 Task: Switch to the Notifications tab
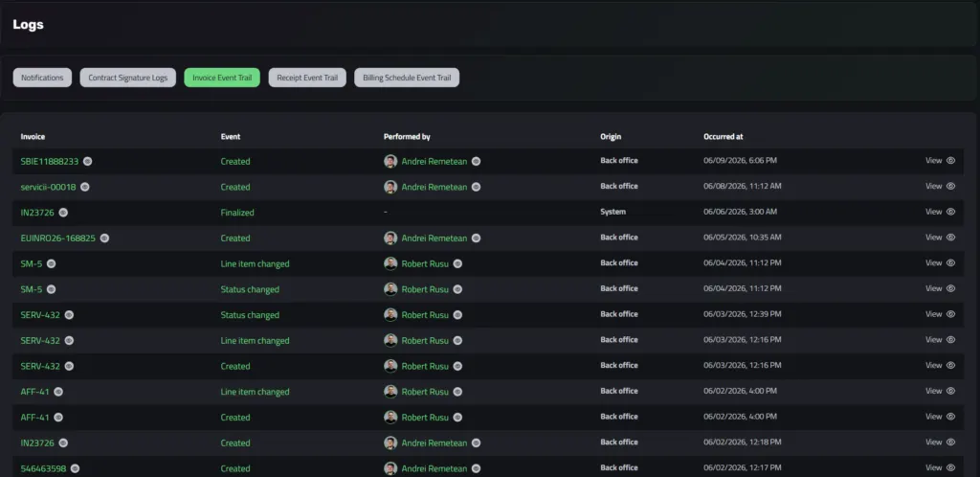tap(42, 78)
